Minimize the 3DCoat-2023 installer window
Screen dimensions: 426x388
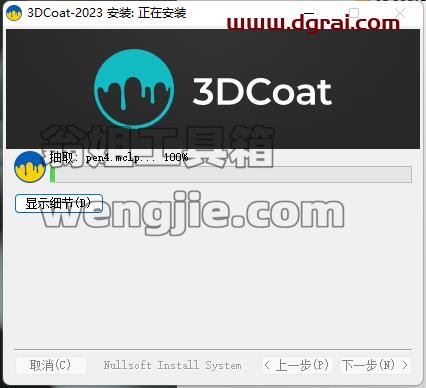pos(309,13)
